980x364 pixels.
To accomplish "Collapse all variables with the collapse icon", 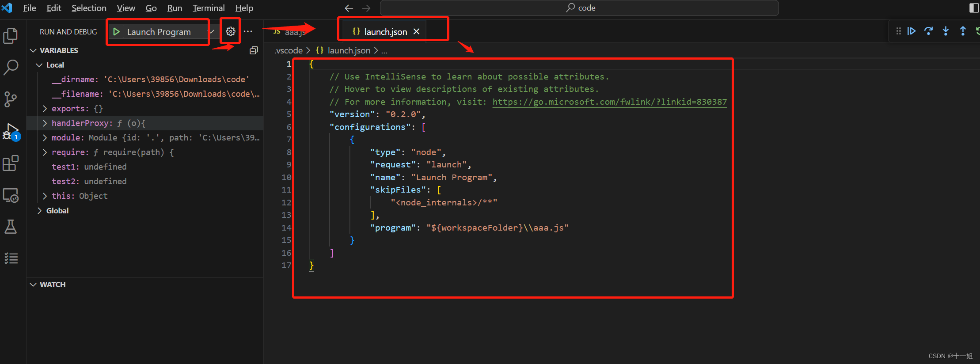I will pos(254,50).
